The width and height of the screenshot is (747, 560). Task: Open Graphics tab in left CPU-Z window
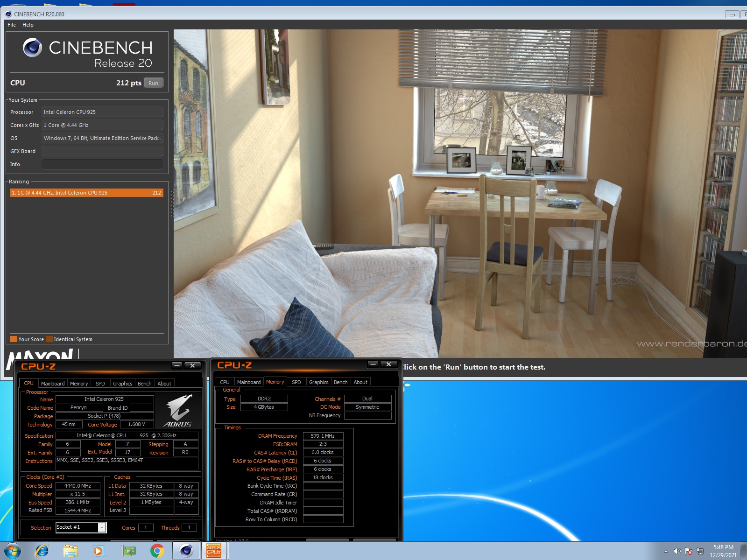[x=123, y=384]
